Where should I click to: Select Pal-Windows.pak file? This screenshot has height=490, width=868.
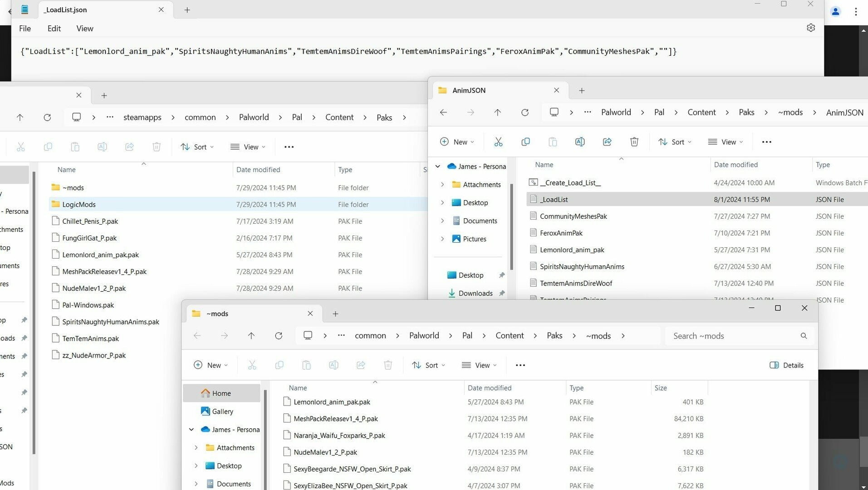(88, 305)
